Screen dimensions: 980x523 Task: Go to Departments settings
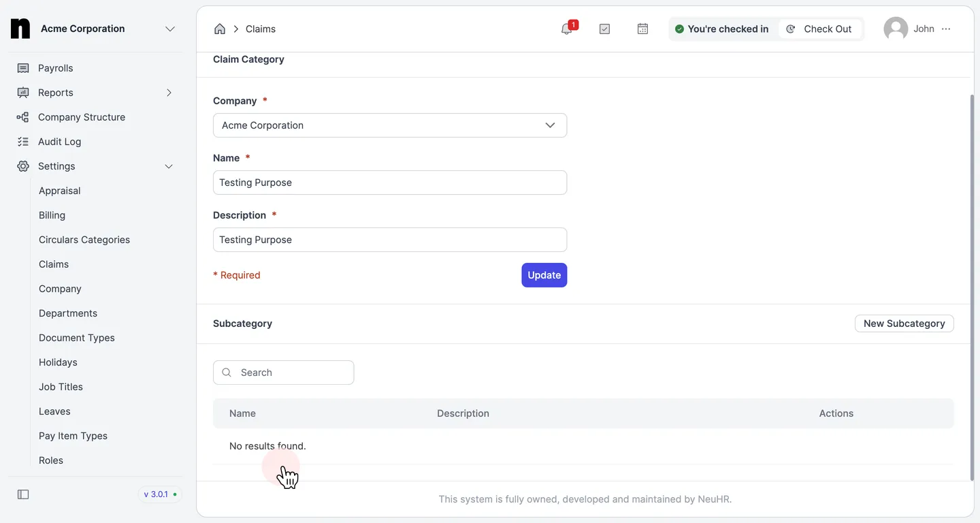click(68, 313)
